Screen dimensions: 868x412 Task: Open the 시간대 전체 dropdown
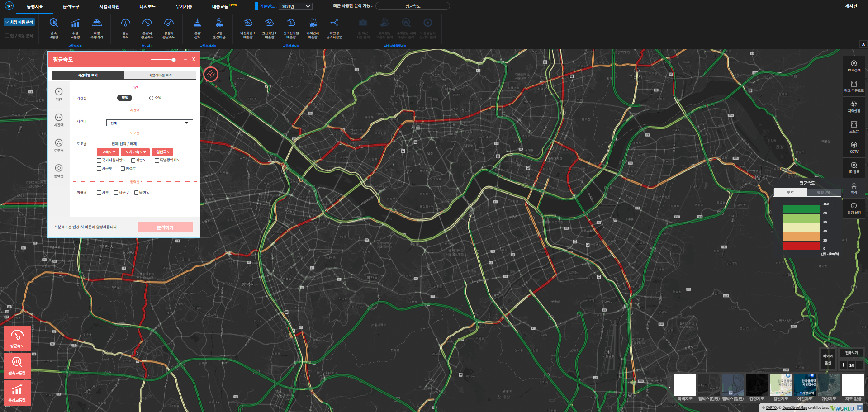click(150, 123)
